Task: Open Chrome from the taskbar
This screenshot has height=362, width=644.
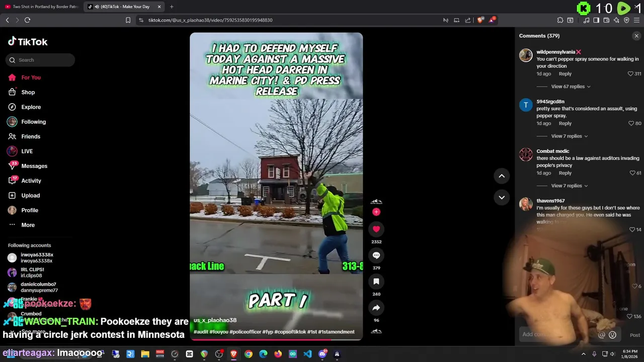Action: [x=249, y=354]
